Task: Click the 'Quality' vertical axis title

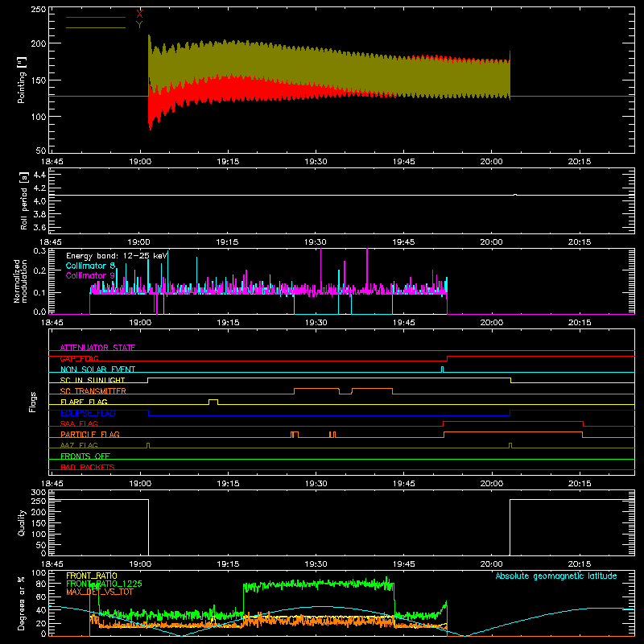Action: point(22,522)
